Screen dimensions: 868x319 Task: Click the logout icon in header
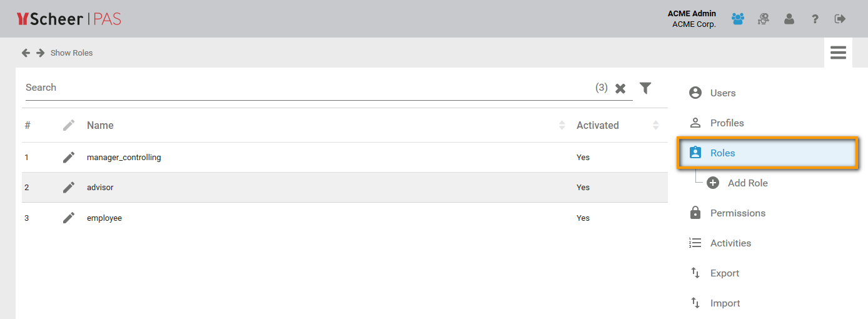[x=840, y=19]
